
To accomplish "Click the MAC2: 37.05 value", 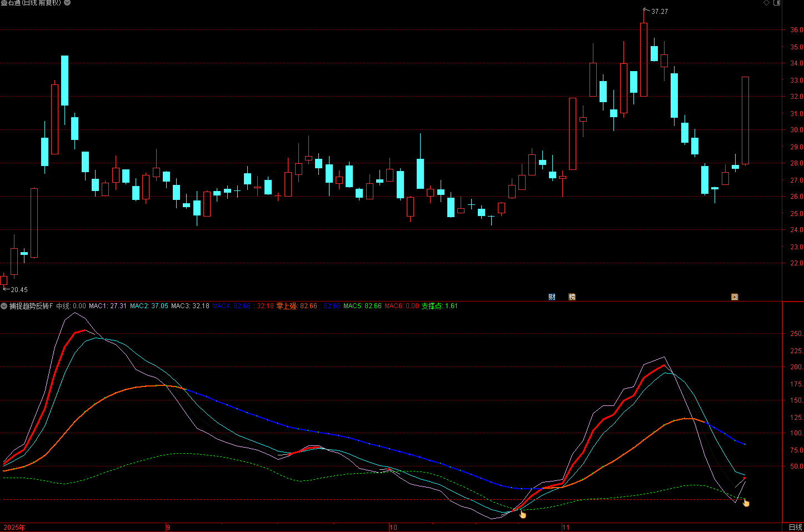I will tap(149, 306).
